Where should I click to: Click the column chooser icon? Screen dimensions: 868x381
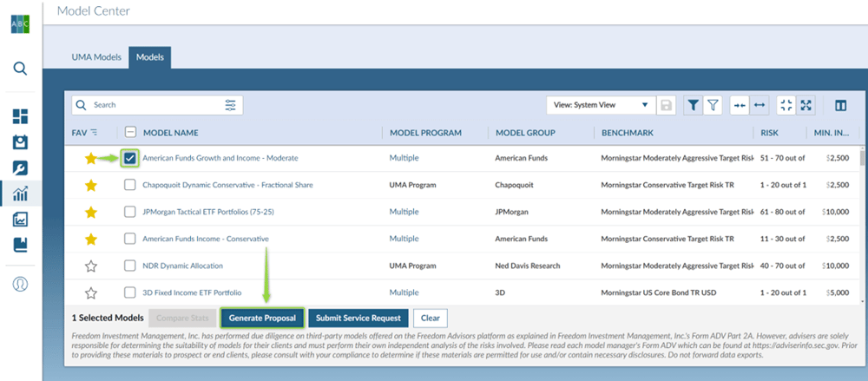point(840,105)
